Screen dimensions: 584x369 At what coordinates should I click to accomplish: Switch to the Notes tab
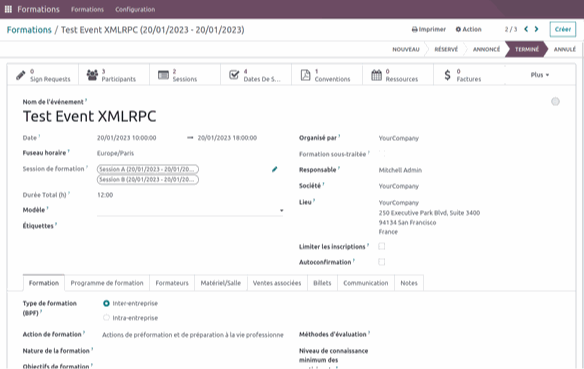coord(409,283)
